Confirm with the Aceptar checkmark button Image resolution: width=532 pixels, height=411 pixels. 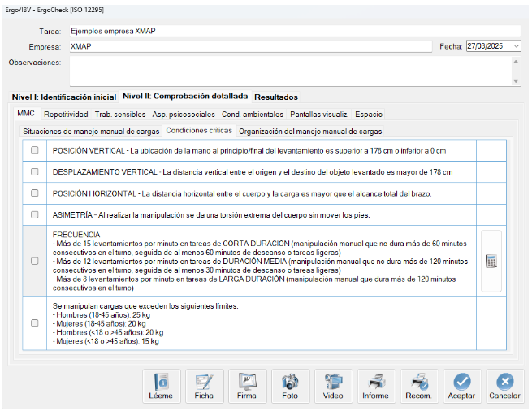click(x=462, y=386)
